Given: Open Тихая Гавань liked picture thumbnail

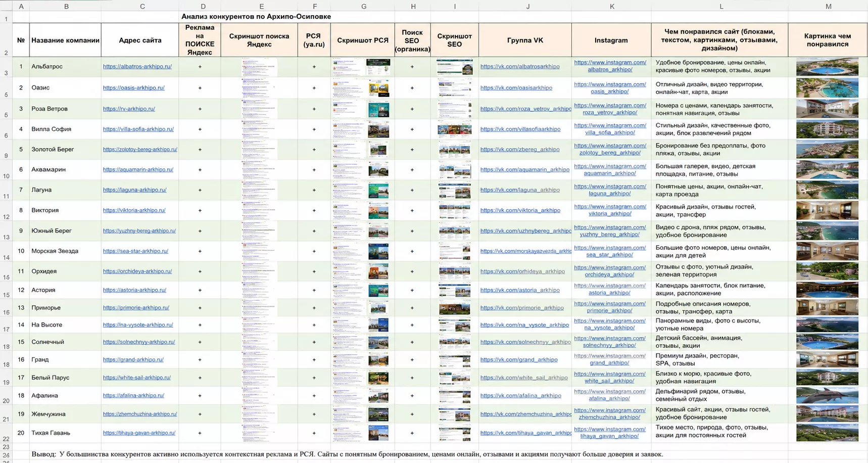Looking at the screenshot, I should click(x=827, y=433).
